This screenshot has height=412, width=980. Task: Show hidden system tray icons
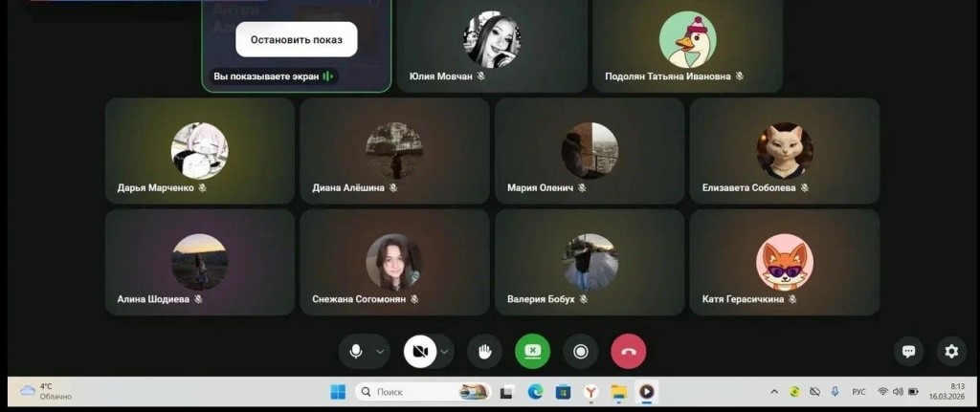point(774,392)
